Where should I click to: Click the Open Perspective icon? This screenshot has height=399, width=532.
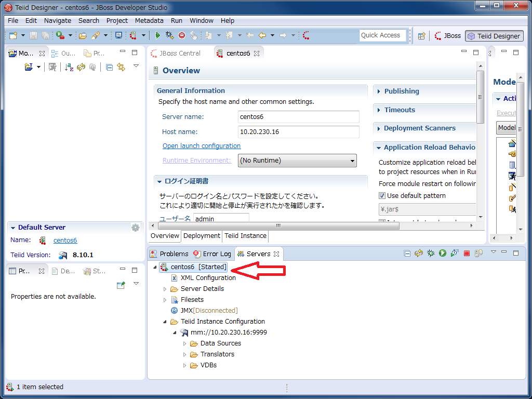pyautogui.click(x=421, y=36)
